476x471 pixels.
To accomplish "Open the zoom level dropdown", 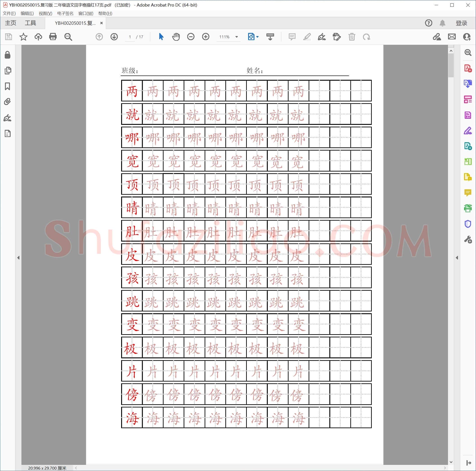I will tap(236, 37).
